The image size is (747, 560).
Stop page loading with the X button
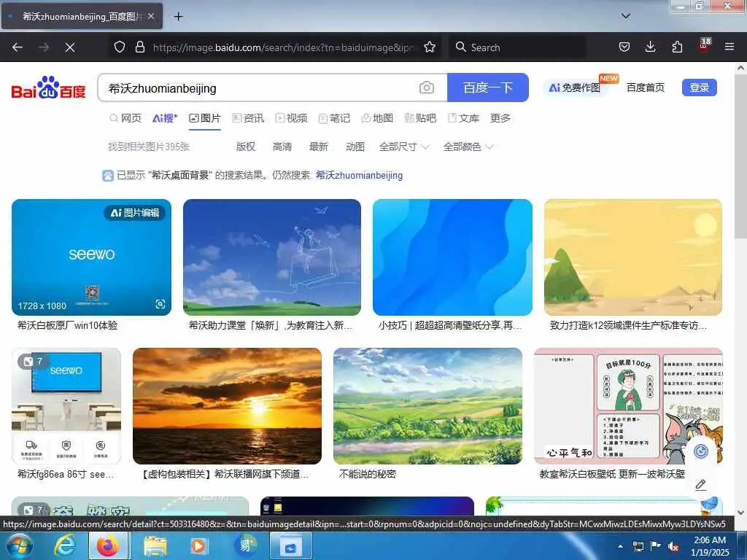point(70,47)
